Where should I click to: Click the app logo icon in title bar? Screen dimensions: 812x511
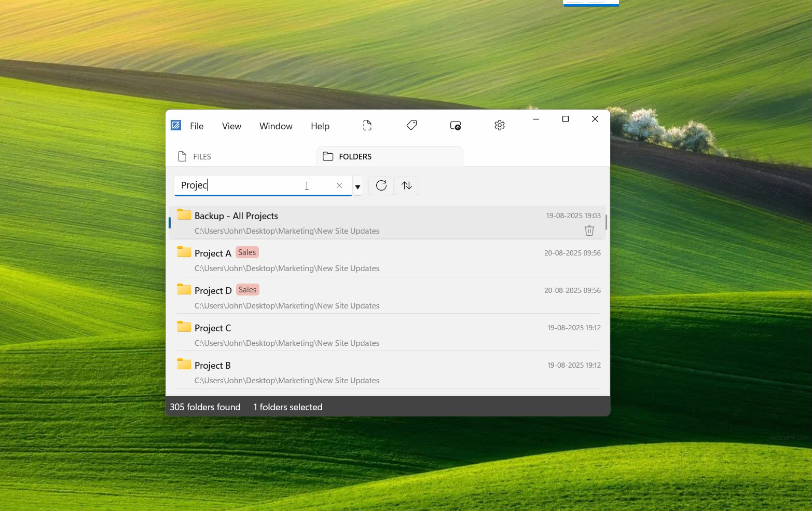176,126
